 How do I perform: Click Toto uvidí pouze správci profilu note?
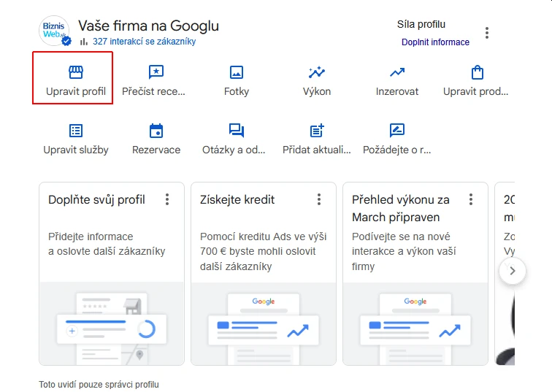point(99,385)
